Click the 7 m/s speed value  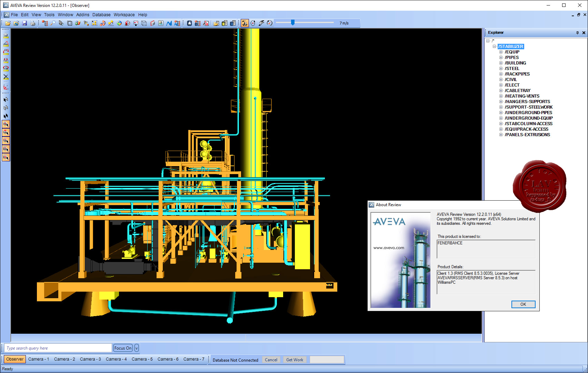(x=344, y=23)
